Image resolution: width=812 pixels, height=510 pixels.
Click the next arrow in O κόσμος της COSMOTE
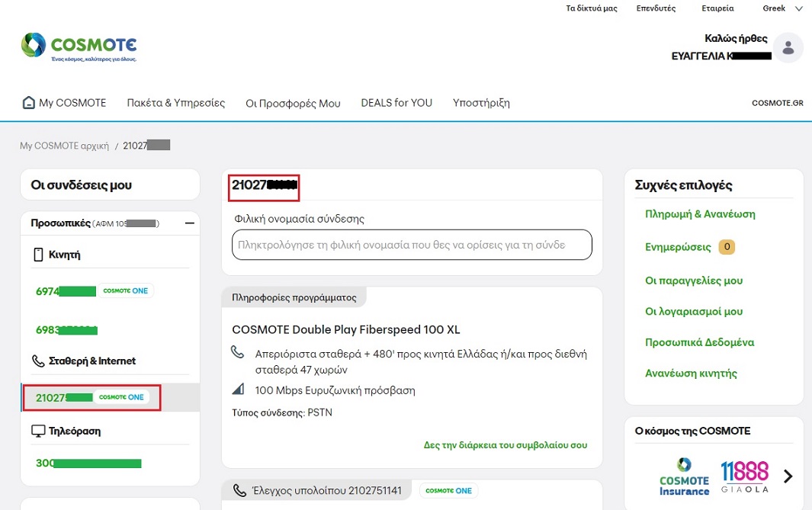click(788, 476)
